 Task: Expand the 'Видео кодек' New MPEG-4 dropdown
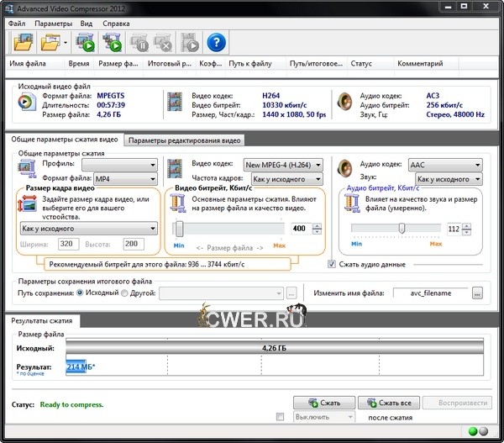[282, 165]
